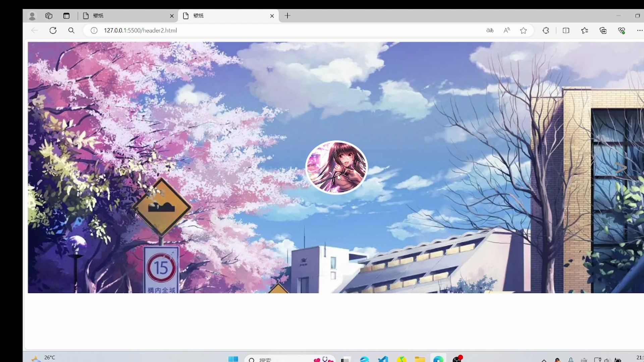This screenshot has height=362, width=644.
Task: Open the Favorites list icon
Action: point(585,31)
